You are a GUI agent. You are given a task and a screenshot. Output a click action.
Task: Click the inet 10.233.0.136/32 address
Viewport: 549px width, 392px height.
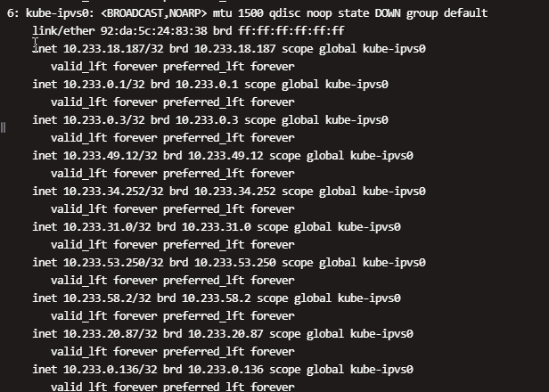click(x=94, y=369)
